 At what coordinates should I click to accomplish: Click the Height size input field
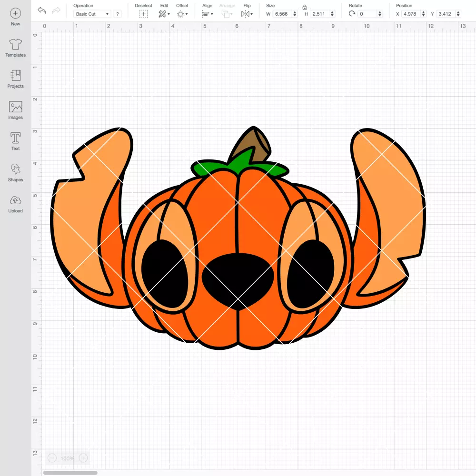[x=319, y=14]
